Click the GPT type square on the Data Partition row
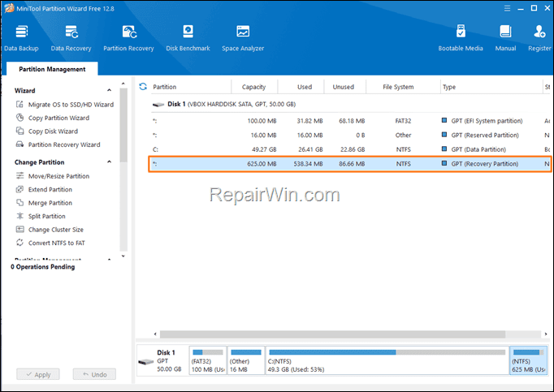The width and height of the screenshot is (554, 392). pos(444,149)
